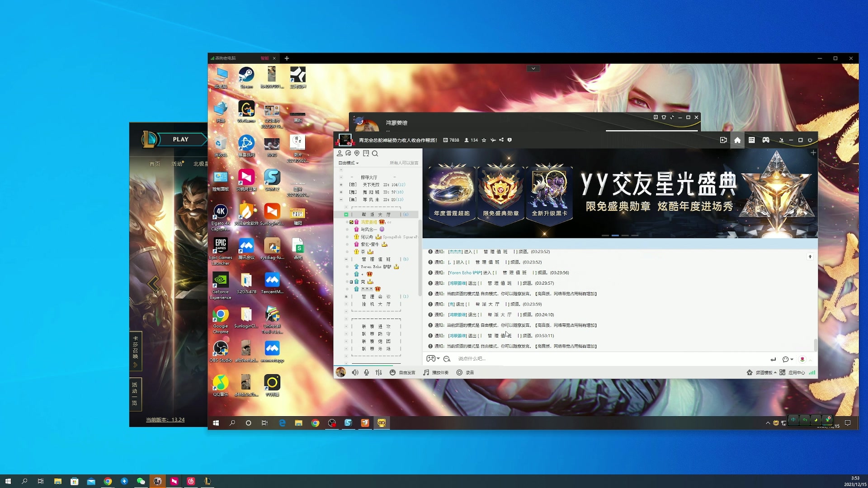Open the audio mixer settings icon

[378, 372]
